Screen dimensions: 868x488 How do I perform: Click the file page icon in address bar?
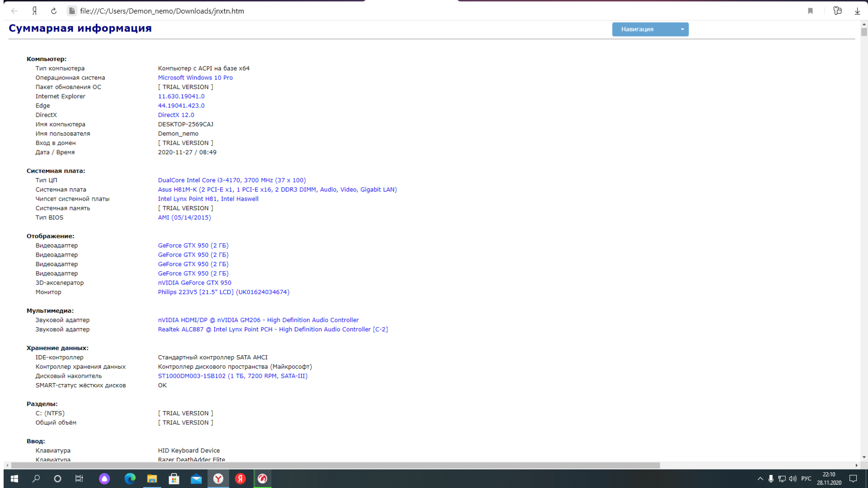pos(71,11)
